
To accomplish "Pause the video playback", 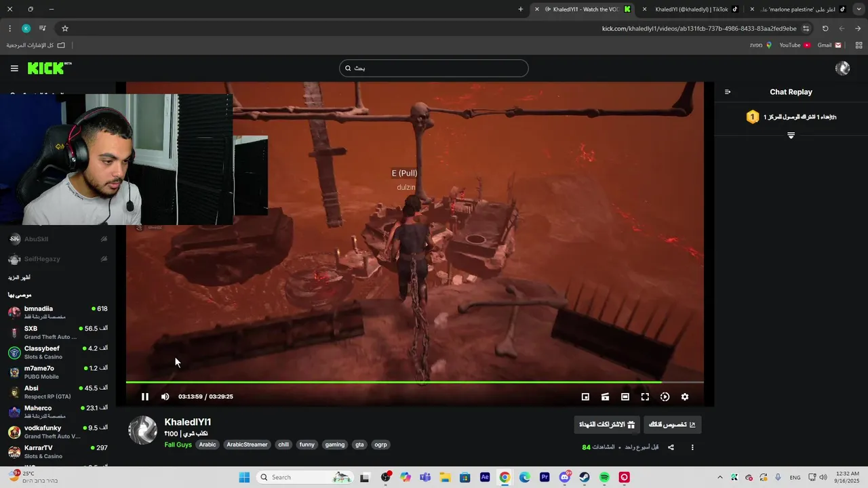I will pyautogui.click(x=144, y=396).
